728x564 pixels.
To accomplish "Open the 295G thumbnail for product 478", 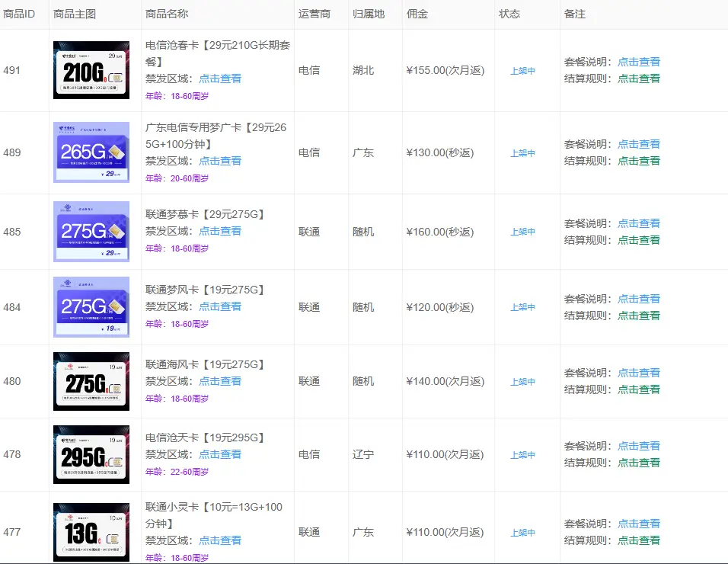I will point(91,454).
